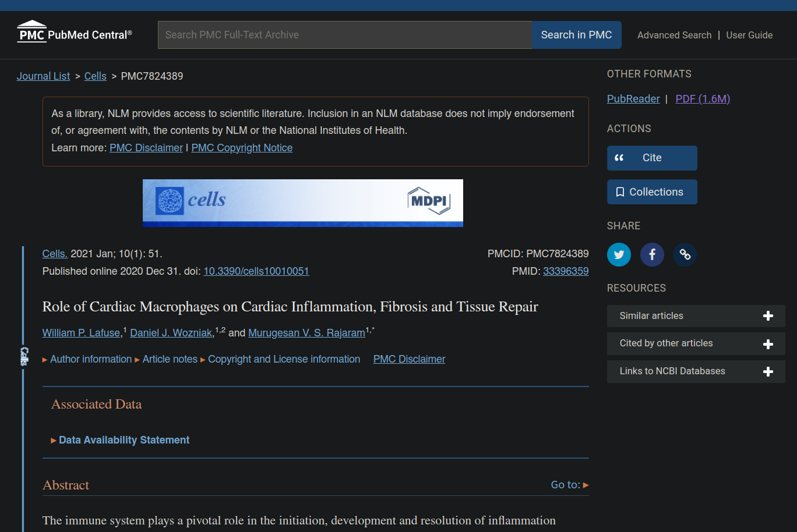Open PMC Disclaimer link in notice box

(146, 148)
